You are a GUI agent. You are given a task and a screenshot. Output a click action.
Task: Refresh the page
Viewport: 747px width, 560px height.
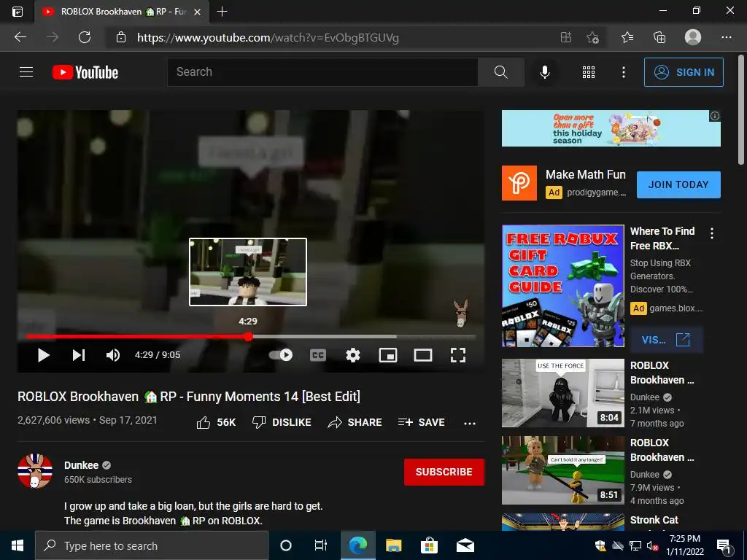pos(85,37)
